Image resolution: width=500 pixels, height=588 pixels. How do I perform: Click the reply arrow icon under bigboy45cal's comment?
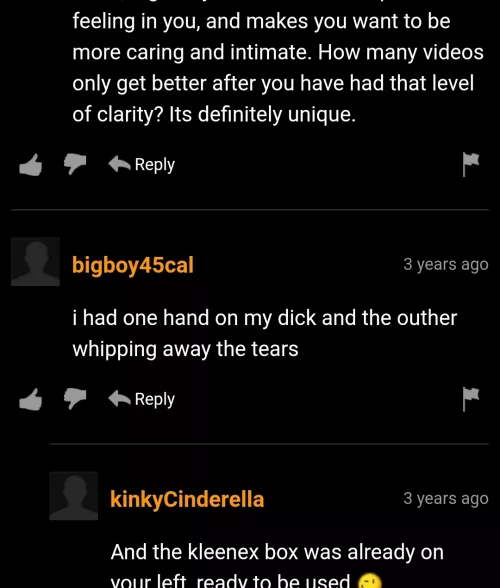coord(119,398)
